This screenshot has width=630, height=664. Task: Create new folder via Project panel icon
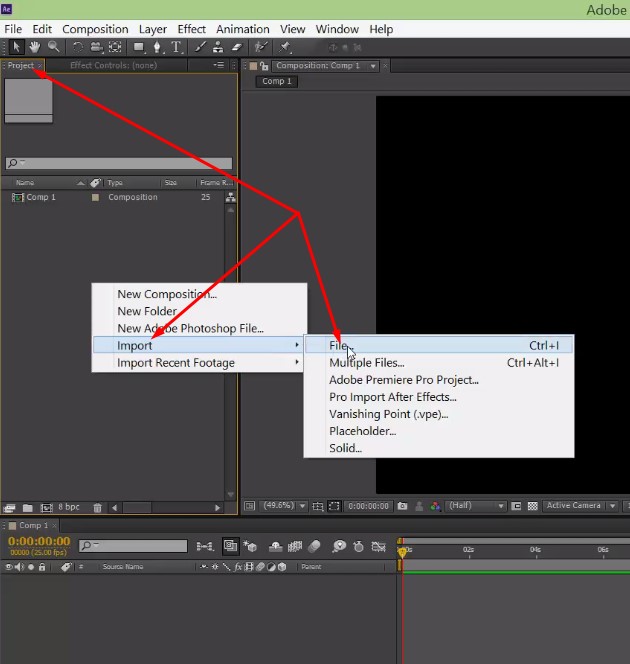28,507
